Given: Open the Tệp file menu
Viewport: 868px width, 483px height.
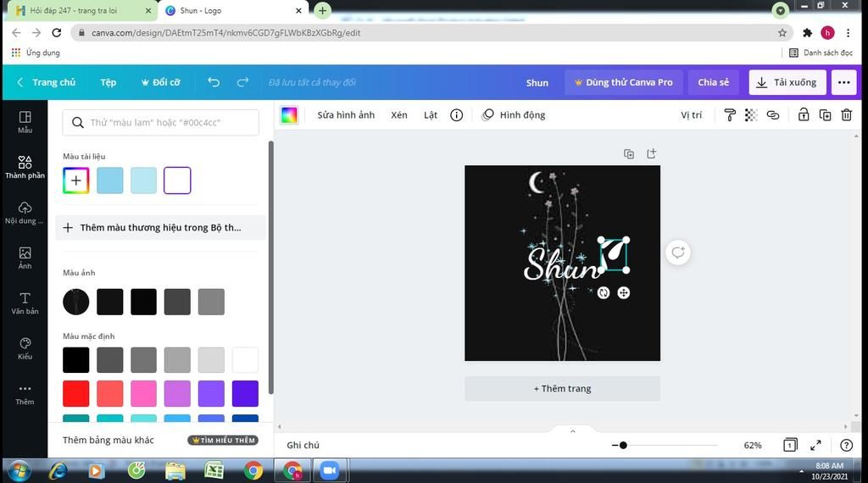Looking at the screenshot, I should pyautogui.click(x=108, y=82).
